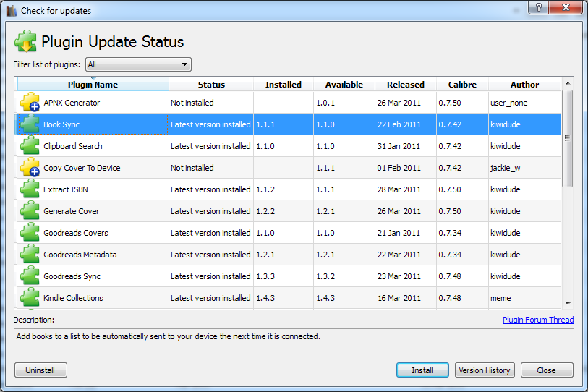588x392 pixels.
Task: Click the release date '31 Jan 2011'
Action: click(399, 146)
